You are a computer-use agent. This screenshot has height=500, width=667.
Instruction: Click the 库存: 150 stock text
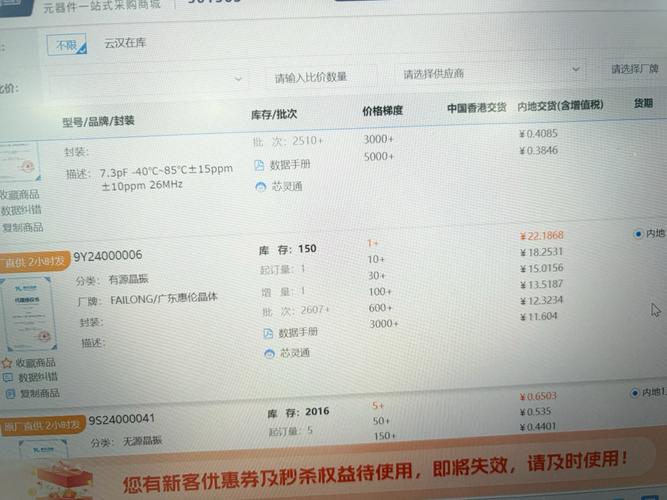[x=288, y=249]
